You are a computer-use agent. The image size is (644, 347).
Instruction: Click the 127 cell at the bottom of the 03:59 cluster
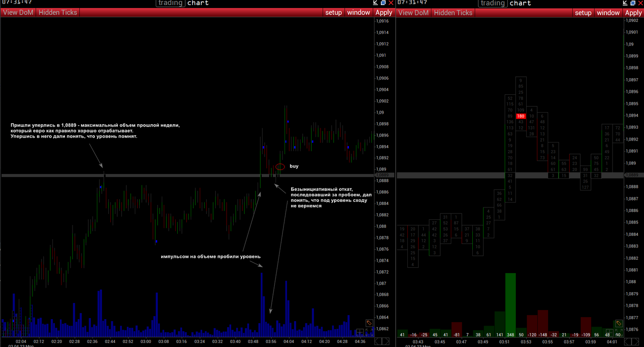pos(586,187)
